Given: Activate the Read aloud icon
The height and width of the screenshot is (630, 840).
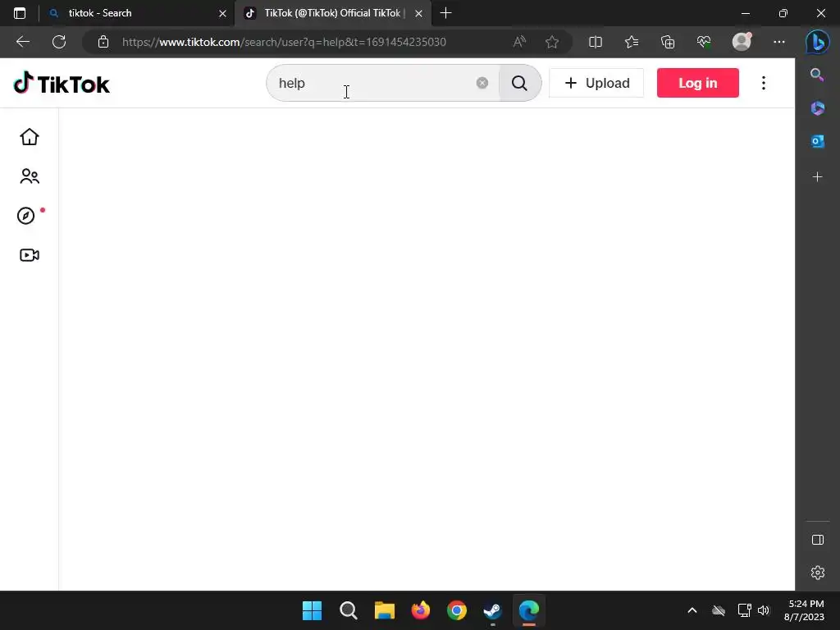Looking at the screenshot, I should [519, 42].
